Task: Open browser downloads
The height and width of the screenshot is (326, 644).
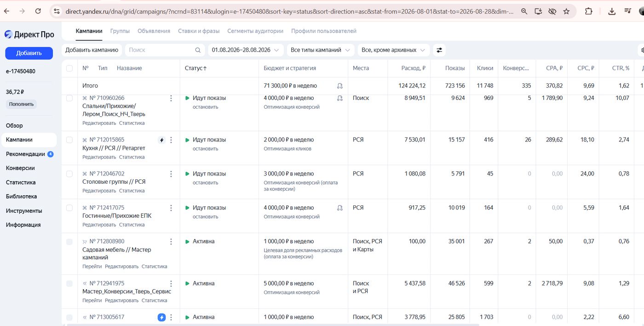Action: pos(612,11)
